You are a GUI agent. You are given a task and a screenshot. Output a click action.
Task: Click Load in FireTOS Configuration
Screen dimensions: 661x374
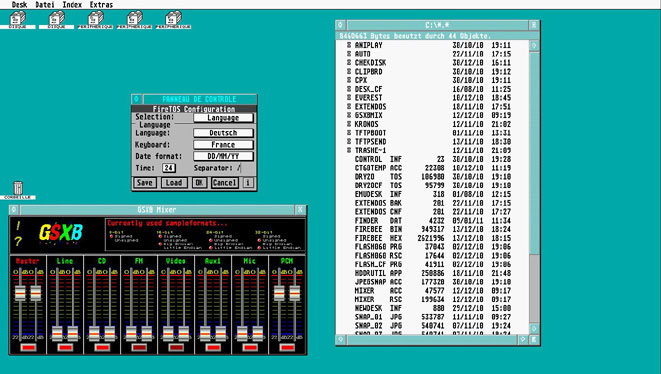pyautogui.click(x=174, y=183)
